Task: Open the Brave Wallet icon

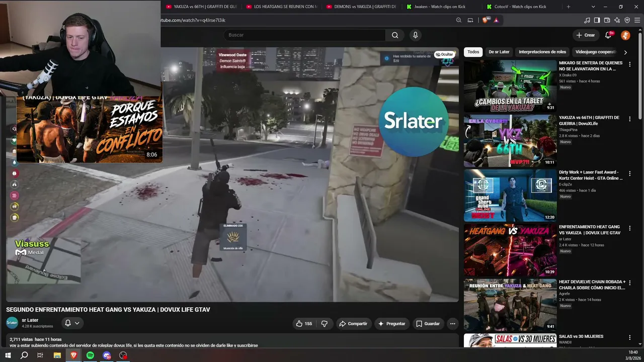Action: pos(607,20)
